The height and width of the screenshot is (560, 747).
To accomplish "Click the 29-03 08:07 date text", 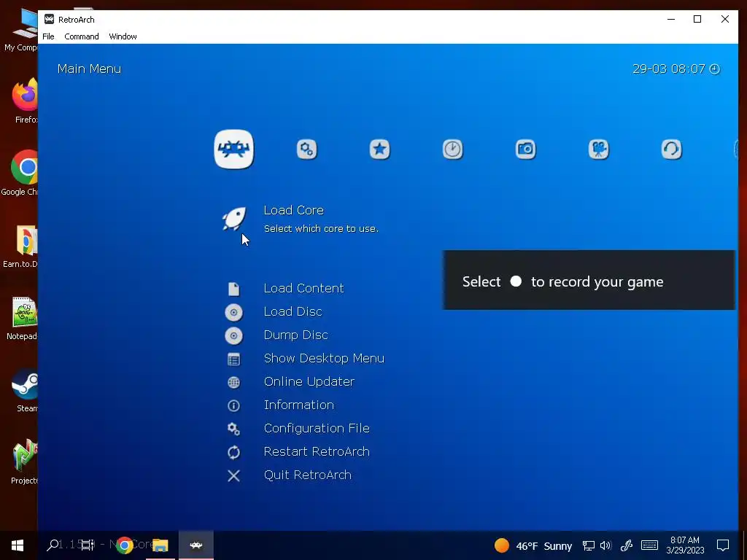I will tap(669, 69).
